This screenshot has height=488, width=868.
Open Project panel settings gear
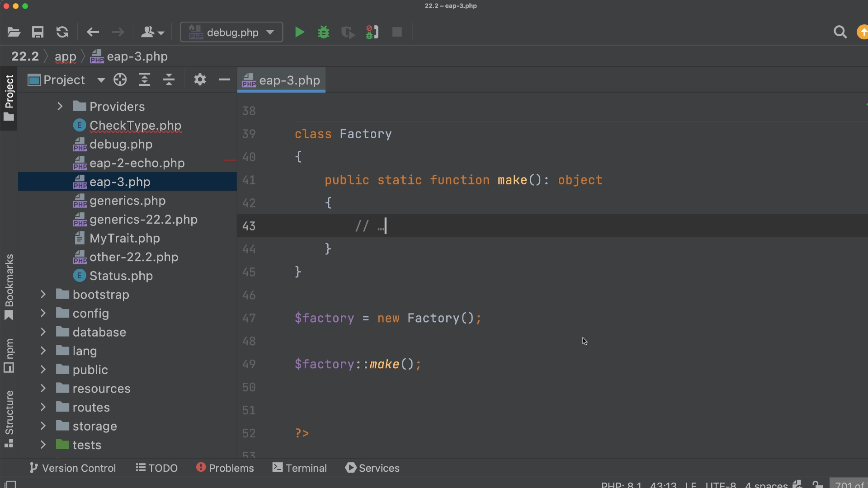click(x=200, y=80)
